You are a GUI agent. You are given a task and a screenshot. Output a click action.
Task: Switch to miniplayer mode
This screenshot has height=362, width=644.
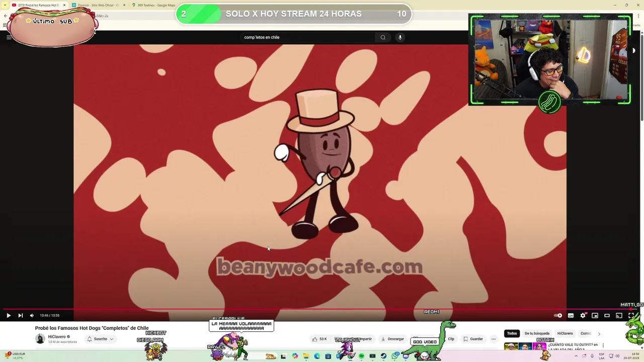[x=595, y=315]
